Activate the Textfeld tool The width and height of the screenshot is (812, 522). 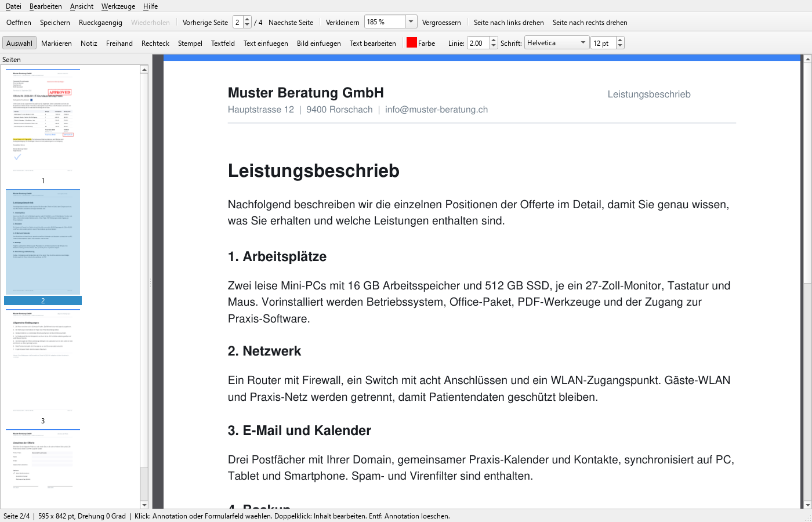pyautogui.click(x=223, y=43)
